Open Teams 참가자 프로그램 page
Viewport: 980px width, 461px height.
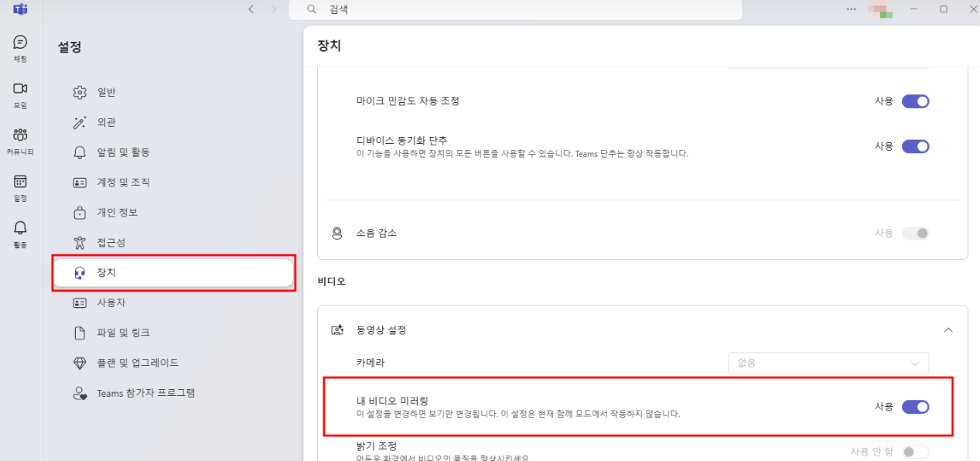coord(145,393)
